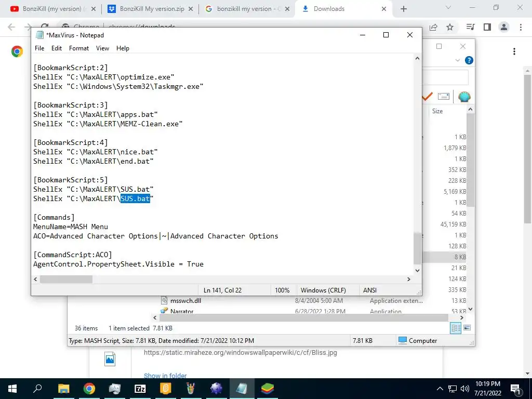Click the MenuName=MASH Menu line
The width and height of the screenshot is (532, 399).
point(71,227)
